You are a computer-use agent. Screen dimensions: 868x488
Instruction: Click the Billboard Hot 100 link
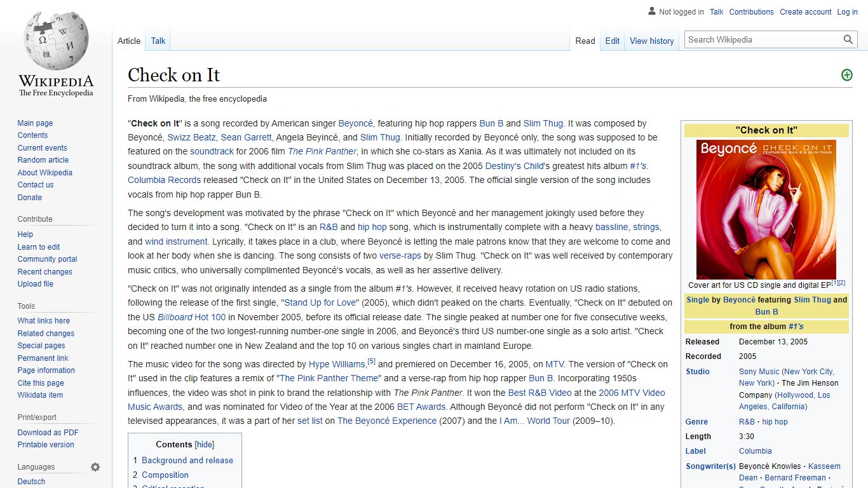(191, 317)
